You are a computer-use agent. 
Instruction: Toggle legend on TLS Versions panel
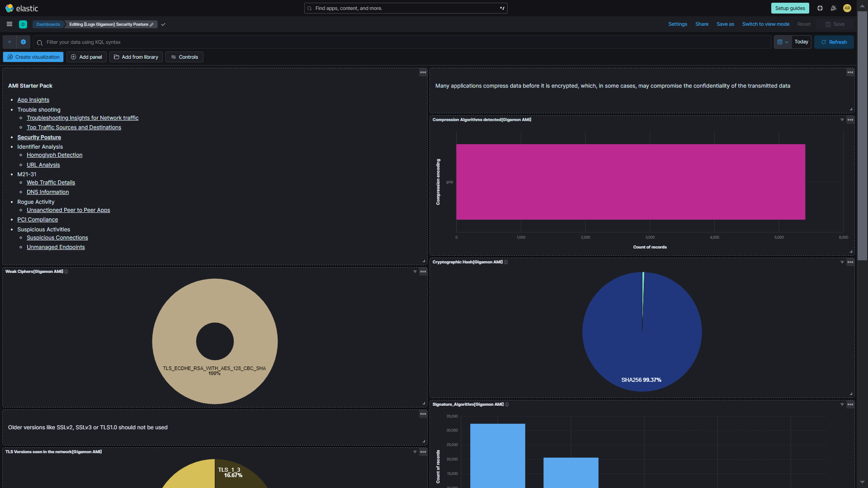click(x=415, y=452)
